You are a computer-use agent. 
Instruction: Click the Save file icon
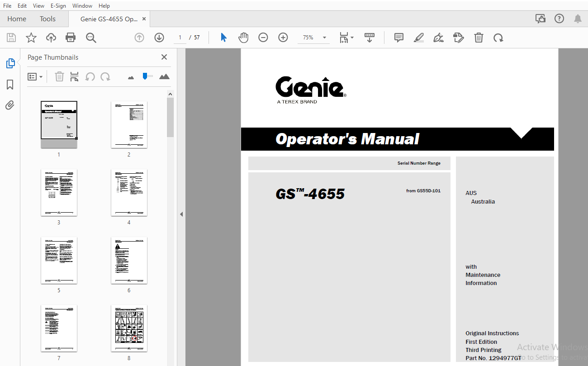tap(11, 38)
